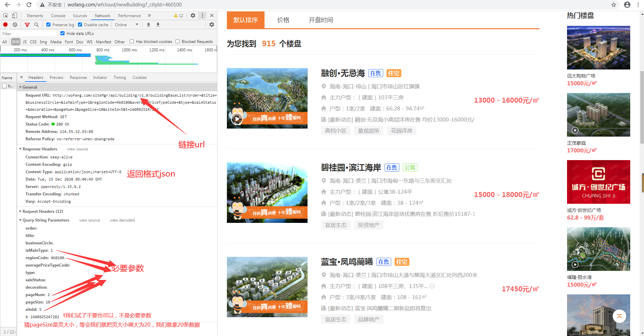
Task: Open the Preview tab of the request
Action: pos(56,78)
